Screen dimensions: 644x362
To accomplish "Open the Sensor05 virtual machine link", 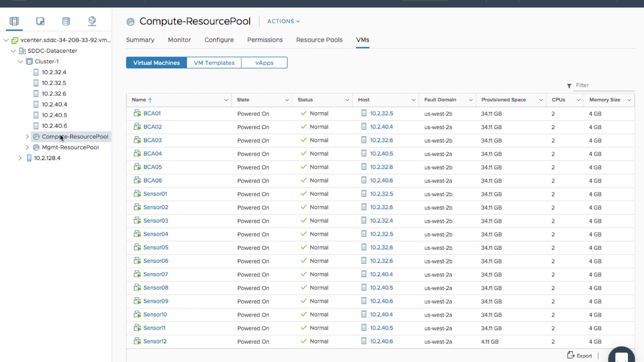I will [x=155, y=247].
